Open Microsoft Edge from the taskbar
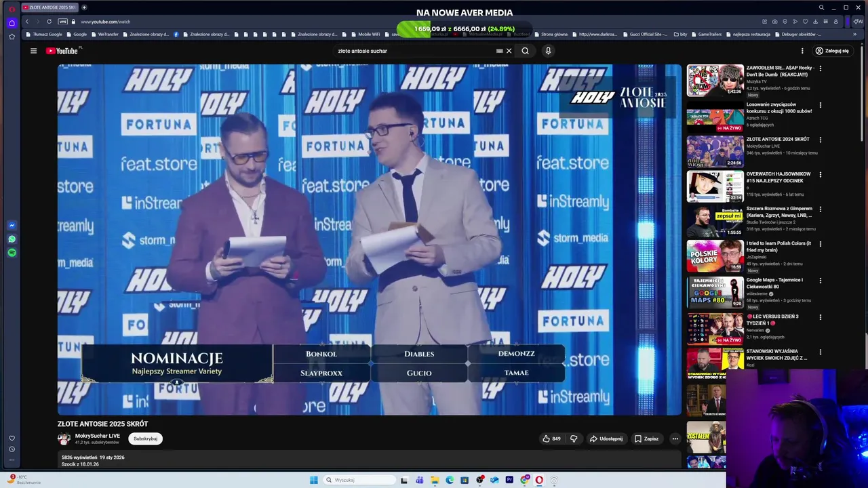Image resolution: width=868 pixels, height=488 pixels. pos(450,480)
